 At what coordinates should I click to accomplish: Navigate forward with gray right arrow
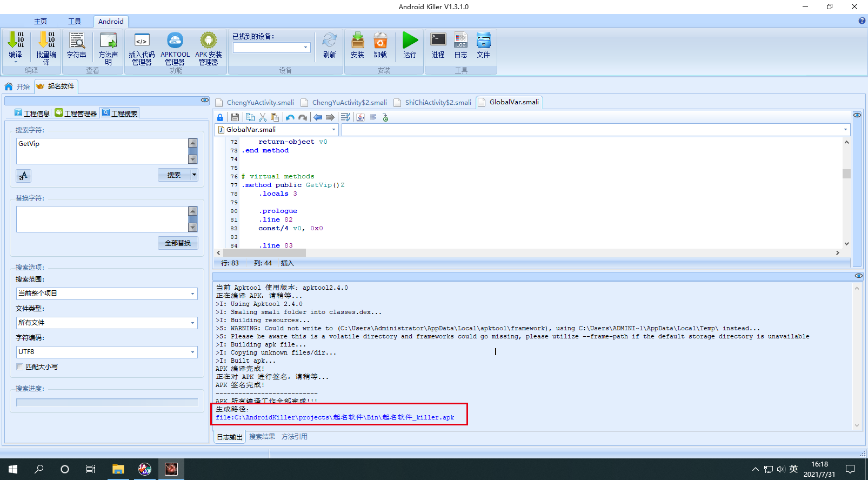tap(330, 117)
